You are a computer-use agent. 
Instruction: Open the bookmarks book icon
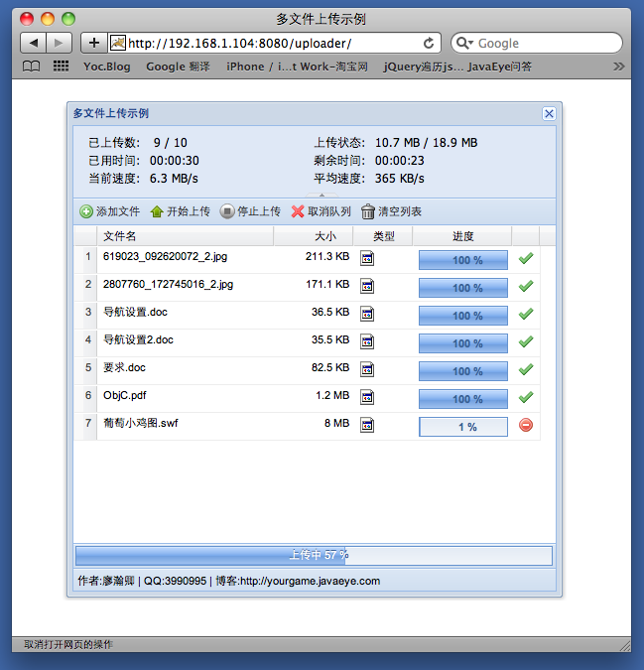[x=31, y=67]
